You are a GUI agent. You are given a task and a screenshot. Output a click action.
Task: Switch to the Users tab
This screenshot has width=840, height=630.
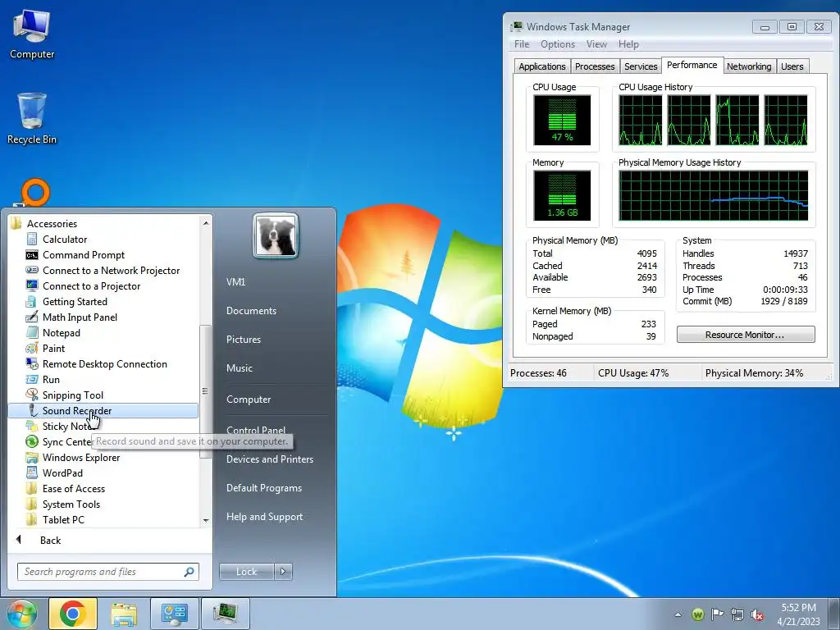point(792,66)
